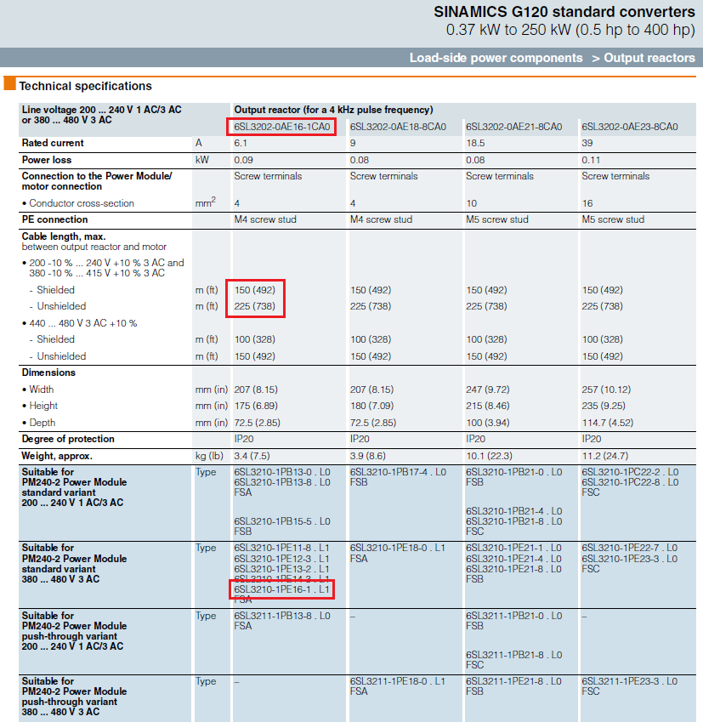Click the "Cable length, max." row label
This screenshot has width=703, height=728.
tap(64, 236)
